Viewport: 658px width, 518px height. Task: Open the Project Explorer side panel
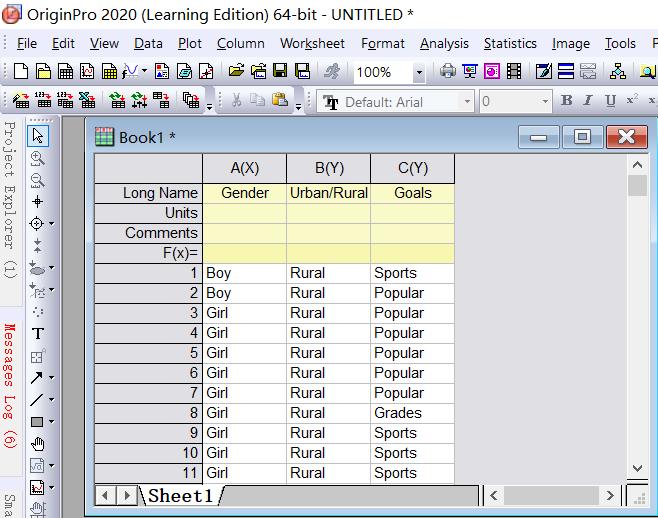10,200
